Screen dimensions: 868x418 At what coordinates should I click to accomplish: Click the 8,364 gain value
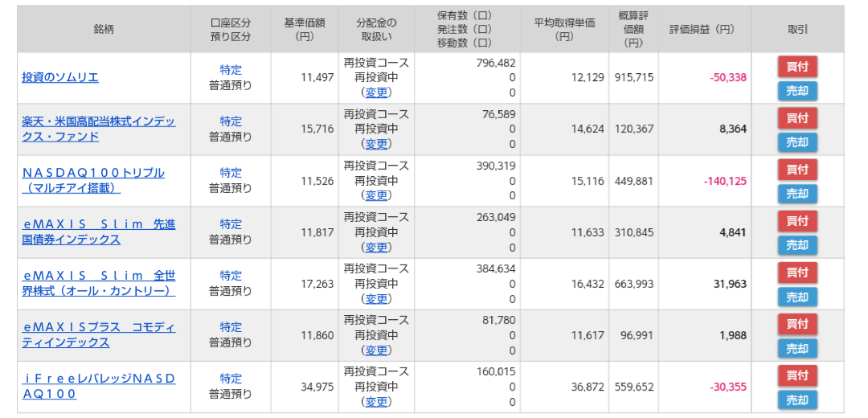pyautogui.click(x=734, y=129)
